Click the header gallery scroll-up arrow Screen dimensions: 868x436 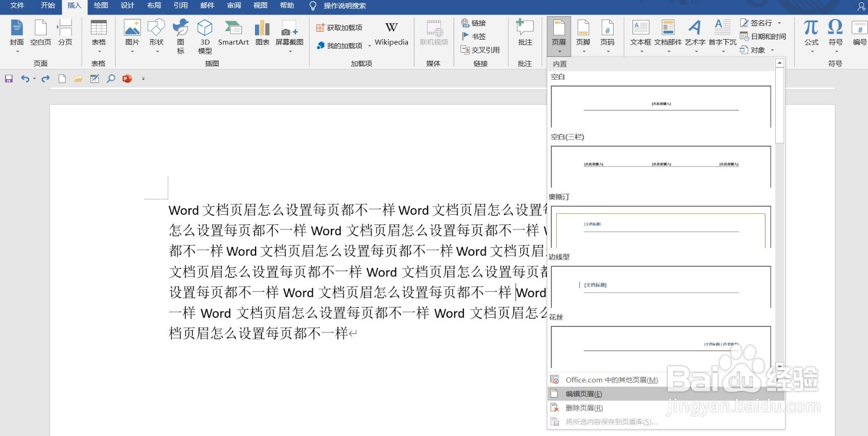(780, 63)
